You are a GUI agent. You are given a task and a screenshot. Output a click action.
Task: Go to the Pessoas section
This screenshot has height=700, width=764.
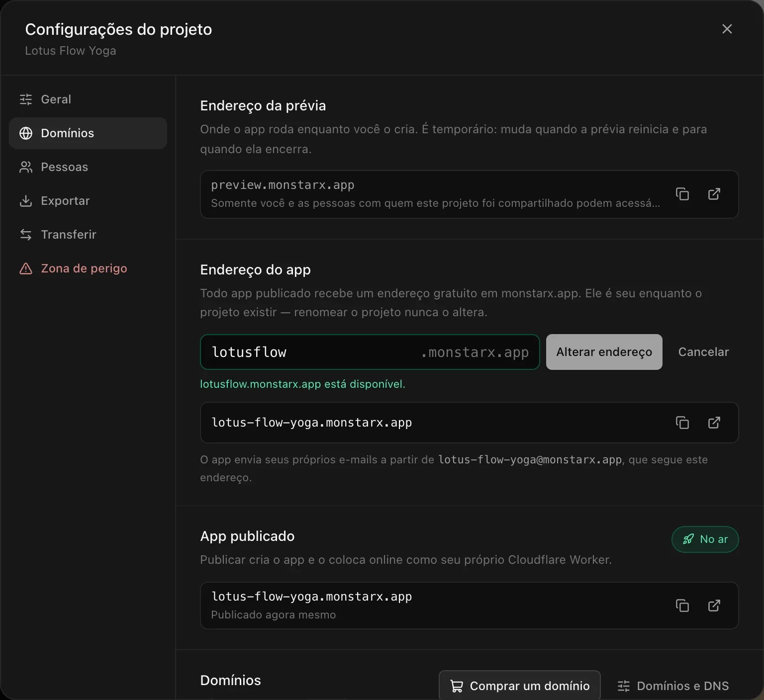pyautogui.click(x=88, y=167)
